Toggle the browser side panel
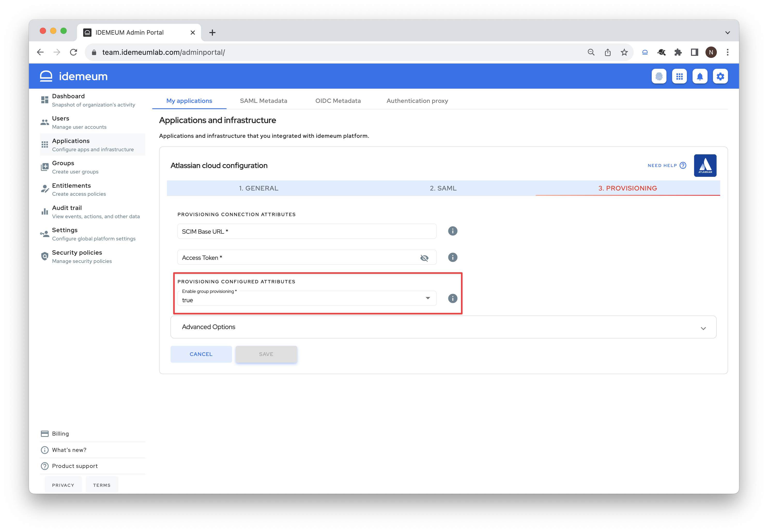 [x=694, y=52]
